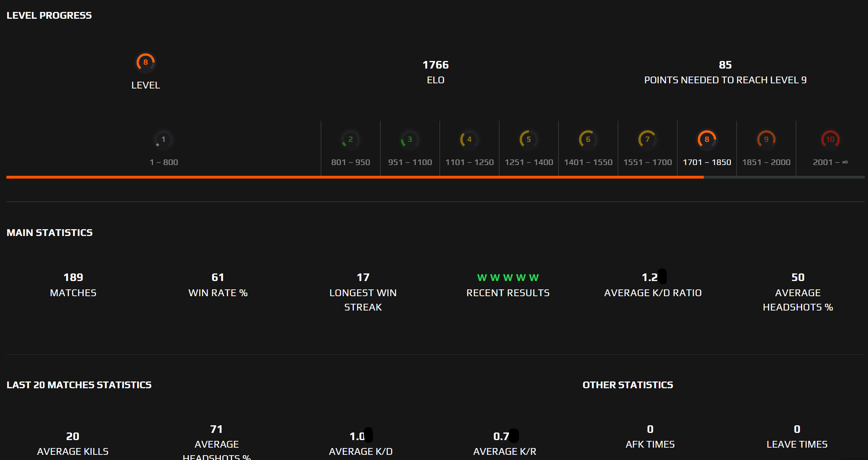Click the 61 win rate value
868x460 pixels.
tap(218, 277)
